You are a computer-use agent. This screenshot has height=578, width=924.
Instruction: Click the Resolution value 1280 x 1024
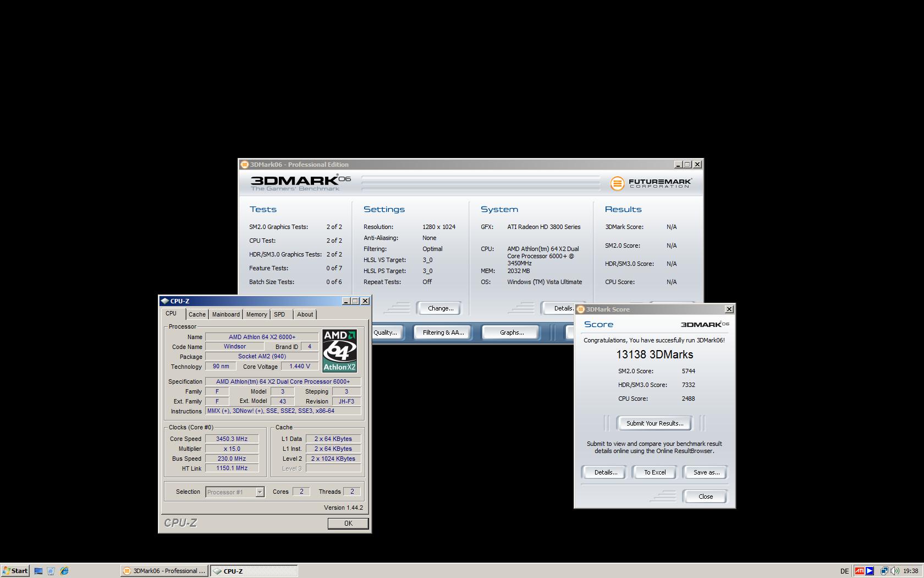439,227
